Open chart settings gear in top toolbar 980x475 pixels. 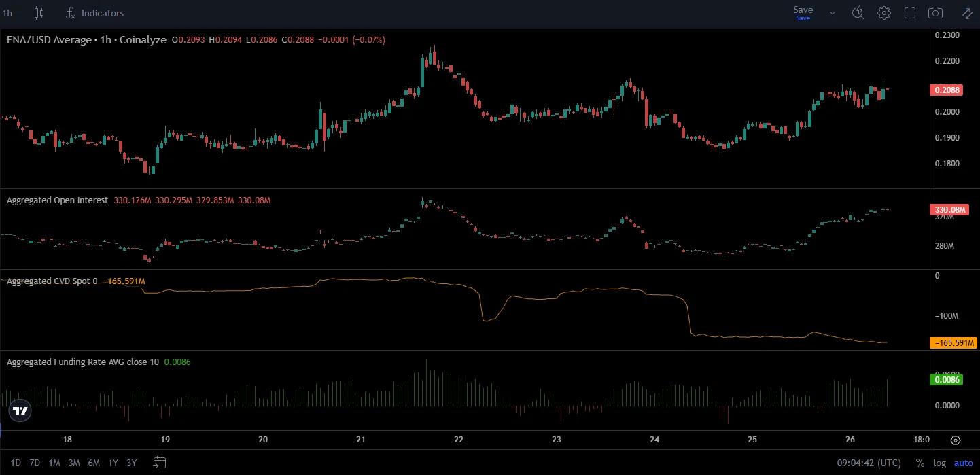tap(884, 13)
